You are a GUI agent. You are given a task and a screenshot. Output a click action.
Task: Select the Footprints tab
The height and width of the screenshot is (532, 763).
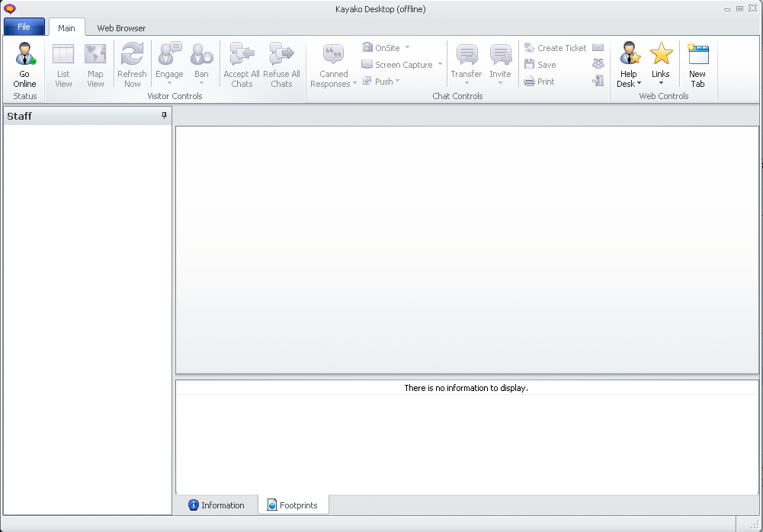point(293,505)
